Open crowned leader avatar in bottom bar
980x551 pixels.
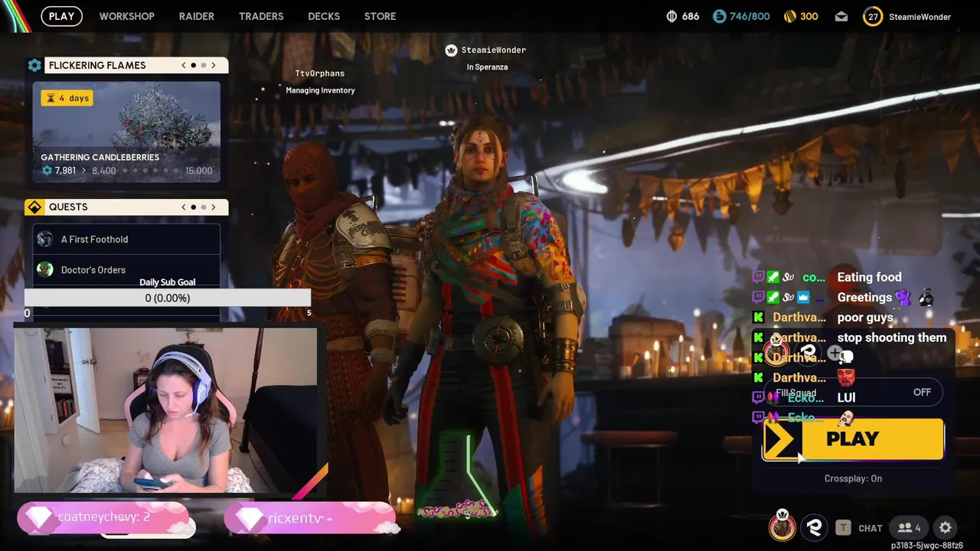click(782, 526)
